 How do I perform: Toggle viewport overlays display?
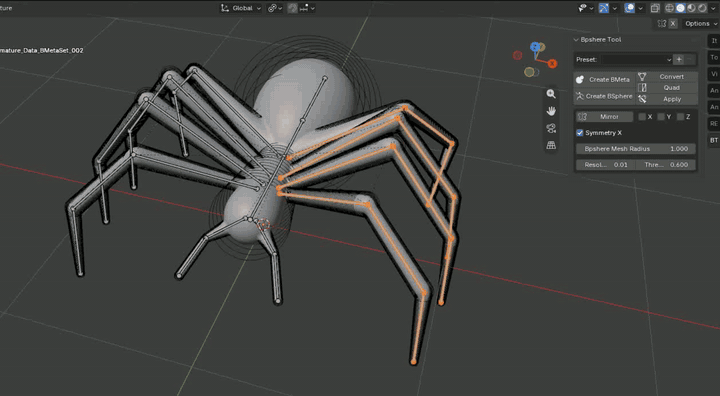630,8
